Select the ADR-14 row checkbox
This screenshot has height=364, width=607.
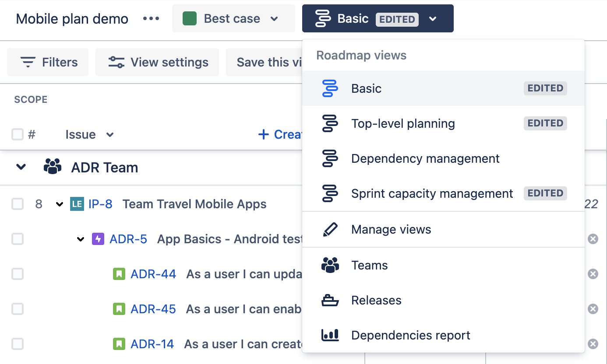pyautogui.click(x=18, y=344)
